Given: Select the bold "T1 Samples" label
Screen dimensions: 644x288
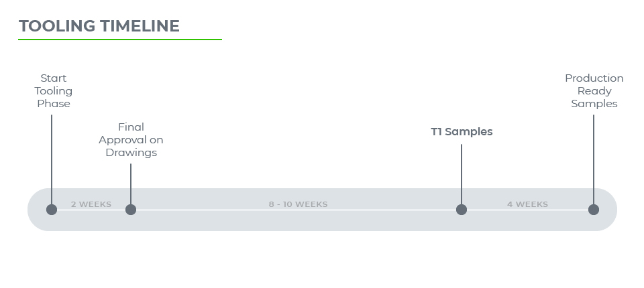Looking at the screenshot, I should tap(462, 132).
